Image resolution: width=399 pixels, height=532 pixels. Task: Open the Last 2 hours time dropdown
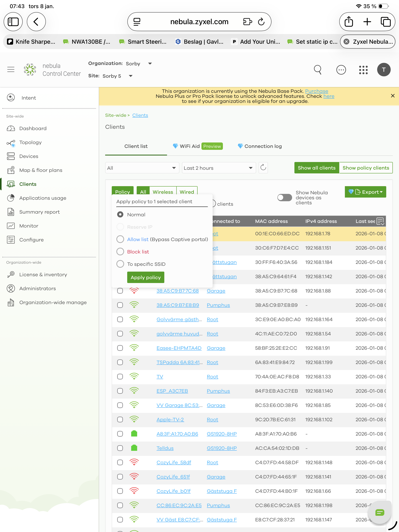click(x=218, y=168)
